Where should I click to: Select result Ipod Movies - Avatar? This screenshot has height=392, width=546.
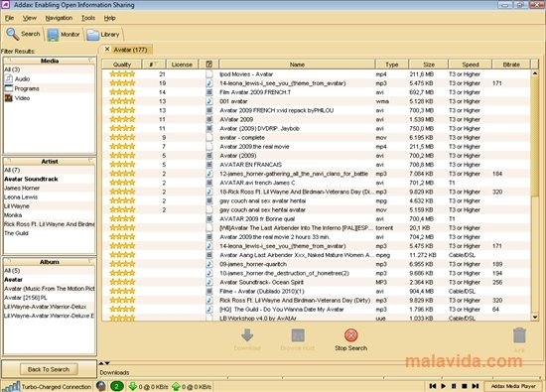tap(316, 74)
